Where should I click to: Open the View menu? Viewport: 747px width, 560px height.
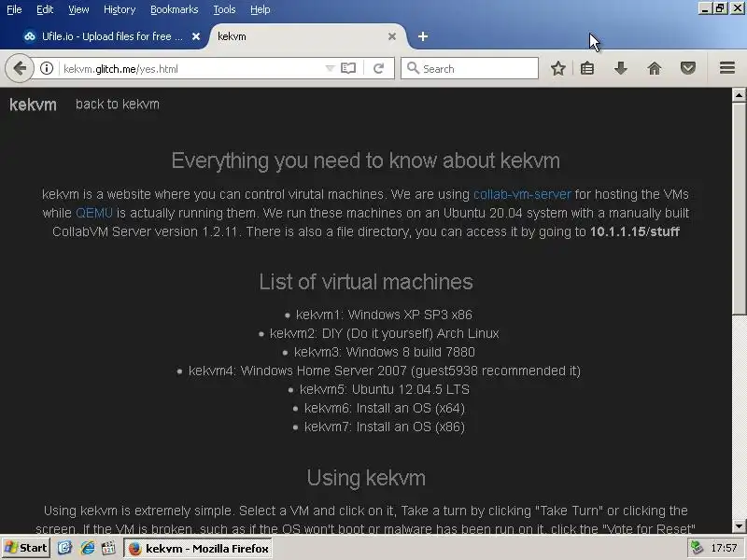click(78, 9)
